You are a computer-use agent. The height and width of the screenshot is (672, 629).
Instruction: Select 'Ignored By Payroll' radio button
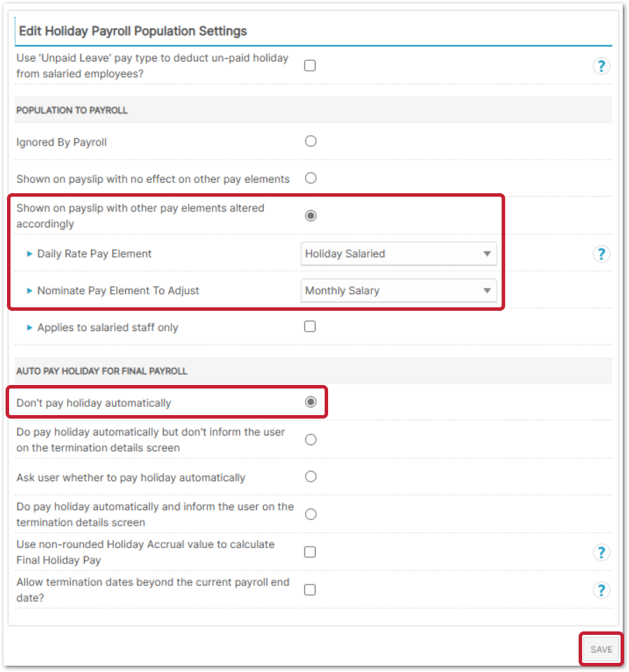311,141
